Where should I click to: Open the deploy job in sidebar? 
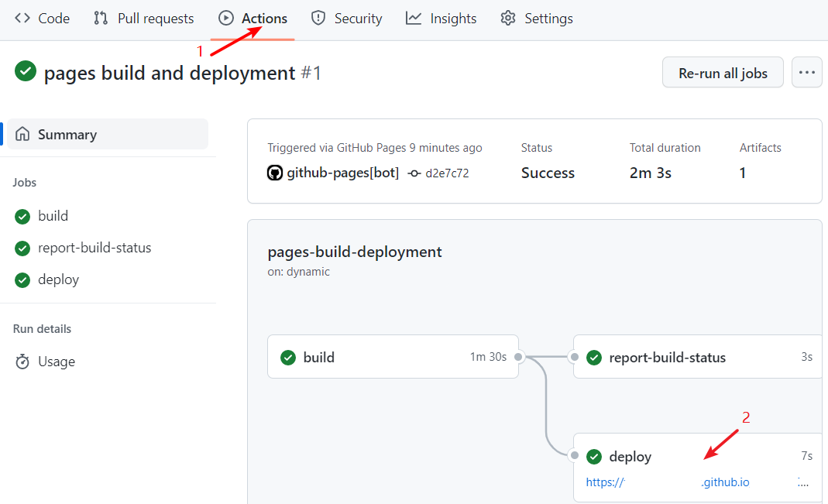pos(58,279)
